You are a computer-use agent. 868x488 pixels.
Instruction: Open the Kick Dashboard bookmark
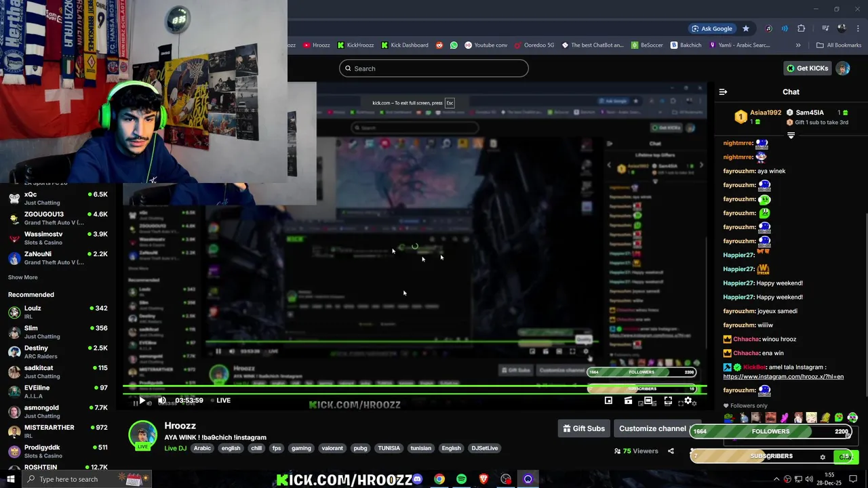[x=405, y=45]
